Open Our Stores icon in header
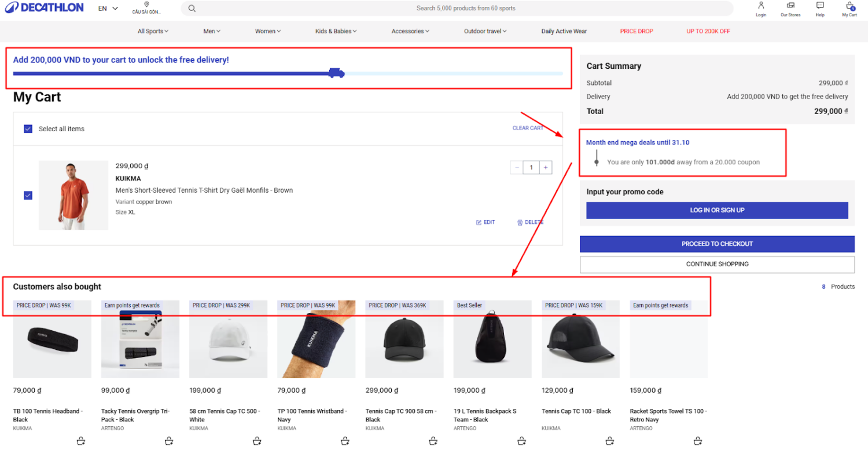868x454 pixels. 790,6
